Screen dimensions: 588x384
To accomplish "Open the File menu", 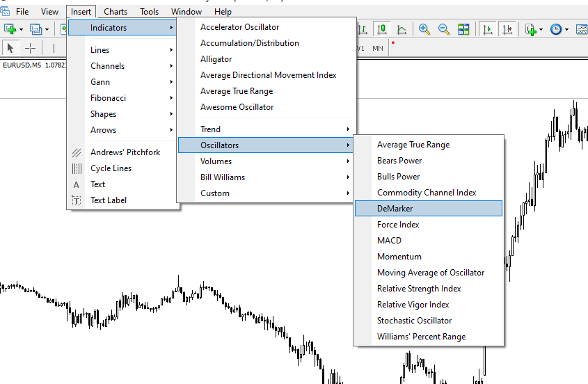I will point(22,12).
